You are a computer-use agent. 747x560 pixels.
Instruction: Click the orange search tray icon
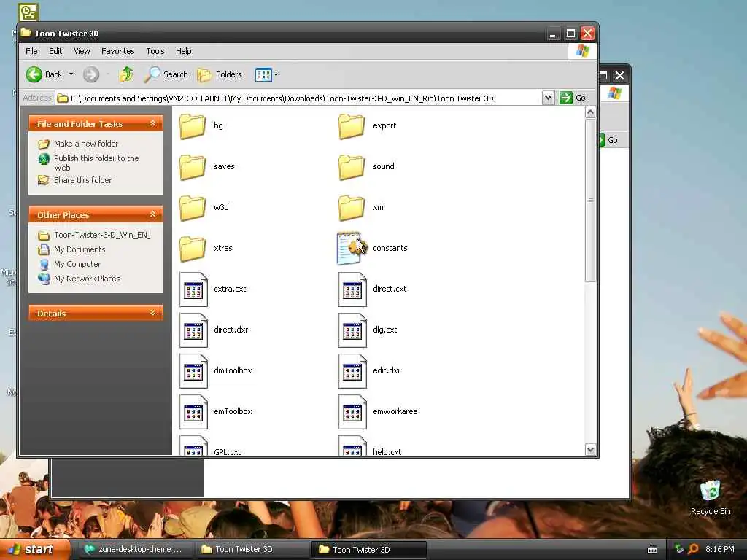click(x=693, y=550)
